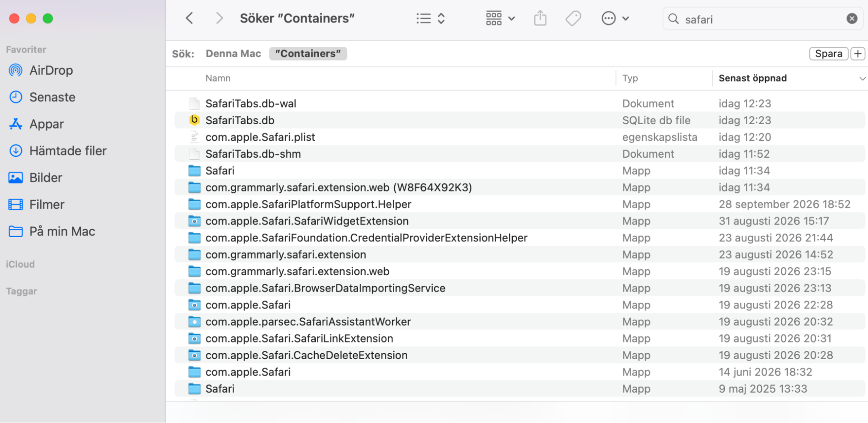The image size is (868, 423).
Task: Add search criteria with plus button
Action: point(858,53)
